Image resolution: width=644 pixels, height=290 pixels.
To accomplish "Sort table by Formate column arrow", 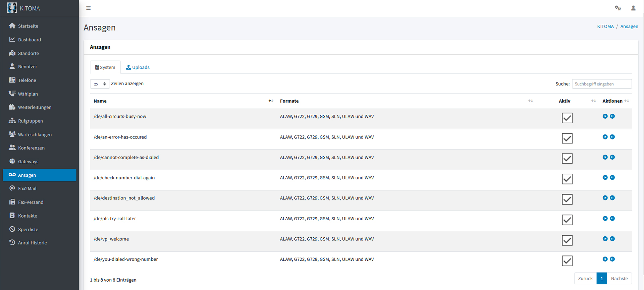I will 531,101.
